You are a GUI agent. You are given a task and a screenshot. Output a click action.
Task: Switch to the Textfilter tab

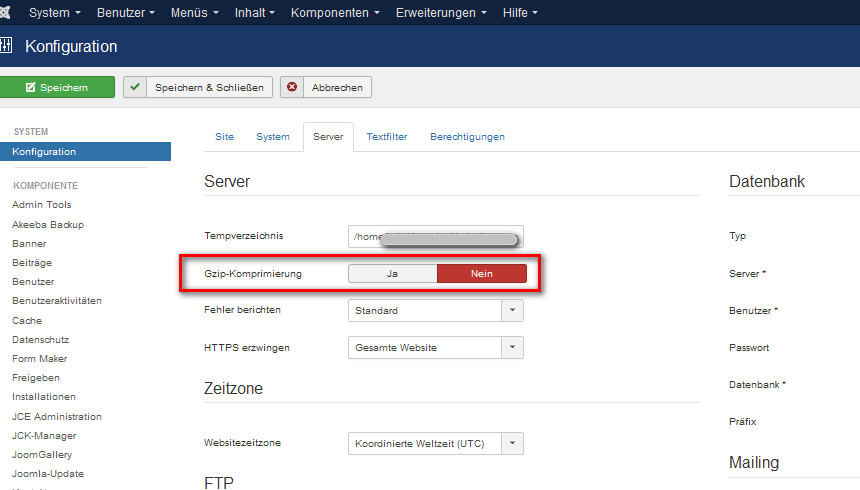point(386,137)
